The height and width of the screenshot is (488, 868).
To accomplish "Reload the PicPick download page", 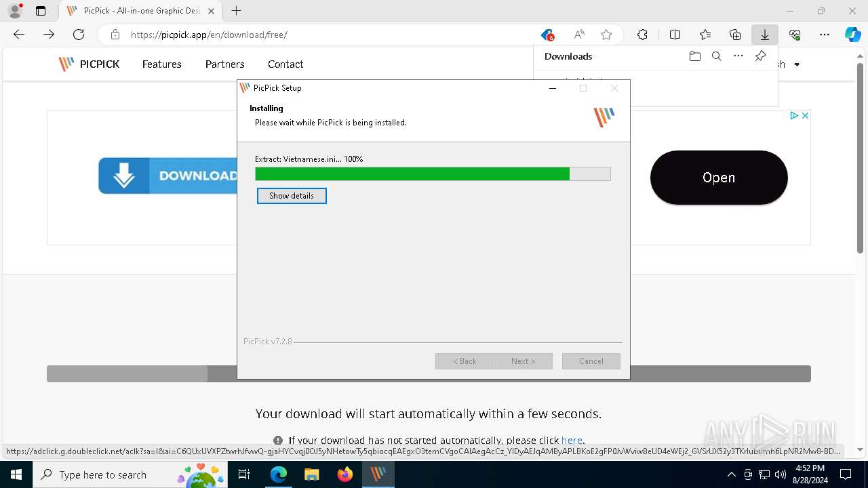I will [79, 35].
